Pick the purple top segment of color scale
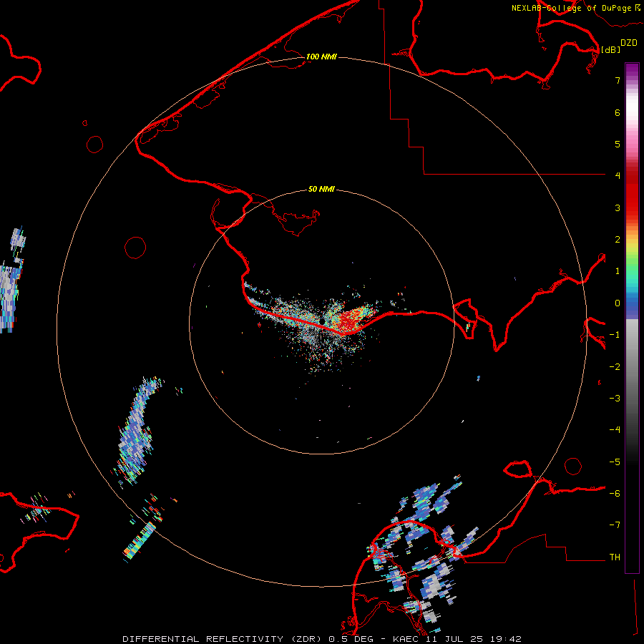The image size is (644, 644). coord(632,70)
